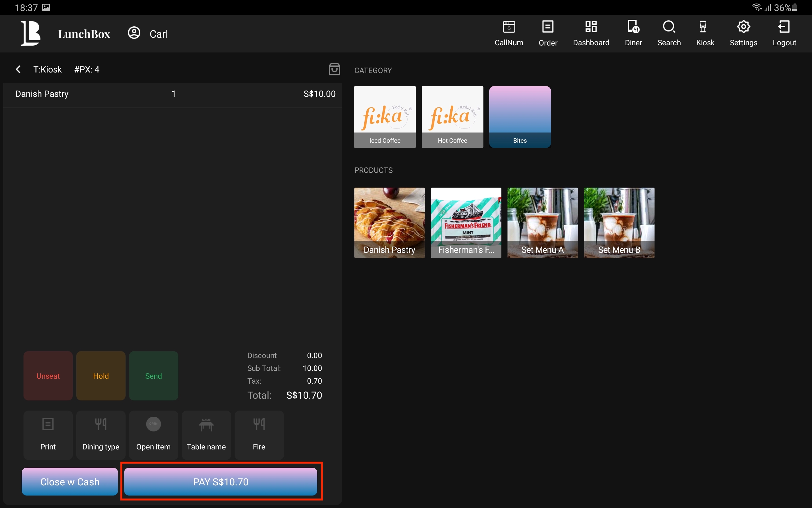Click the shopping bag icon
The width and height of the screenshot is (812, 508).
(334, 69)
